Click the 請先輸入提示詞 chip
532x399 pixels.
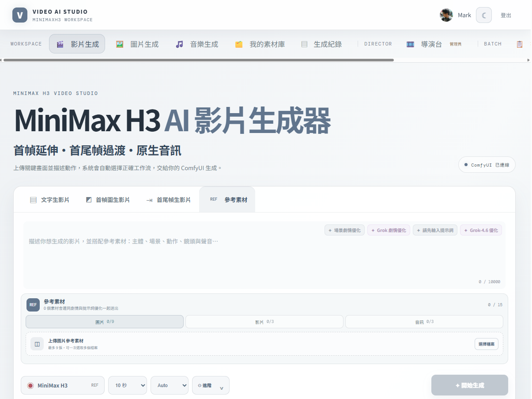(x=435, y=230)
